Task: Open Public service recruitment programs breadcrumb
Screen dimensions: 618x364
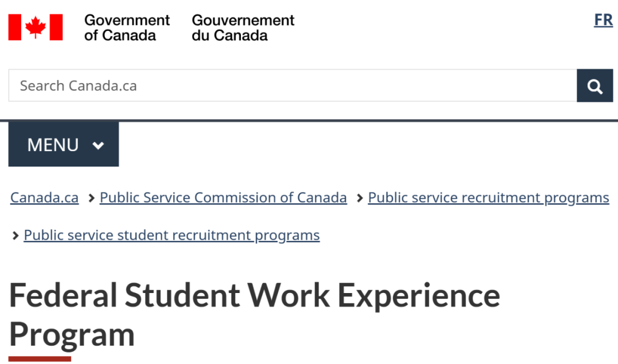Action: click(x=488, y=198)
